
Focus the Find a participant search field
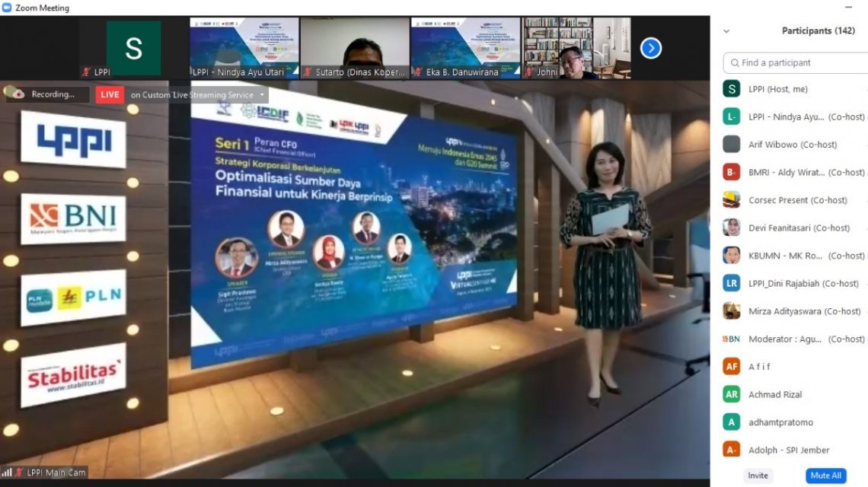tap(796, 62)
